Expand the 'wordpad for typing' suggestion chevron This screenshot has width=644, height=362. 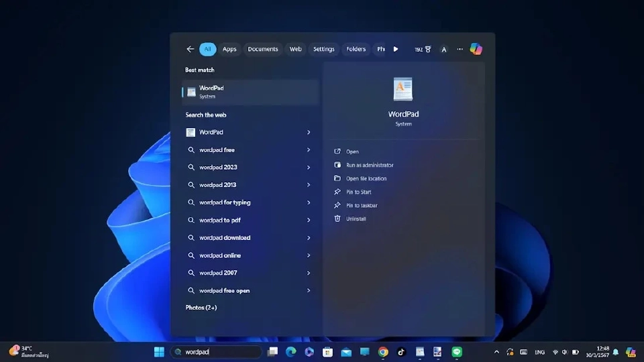(x=309, y=202)
